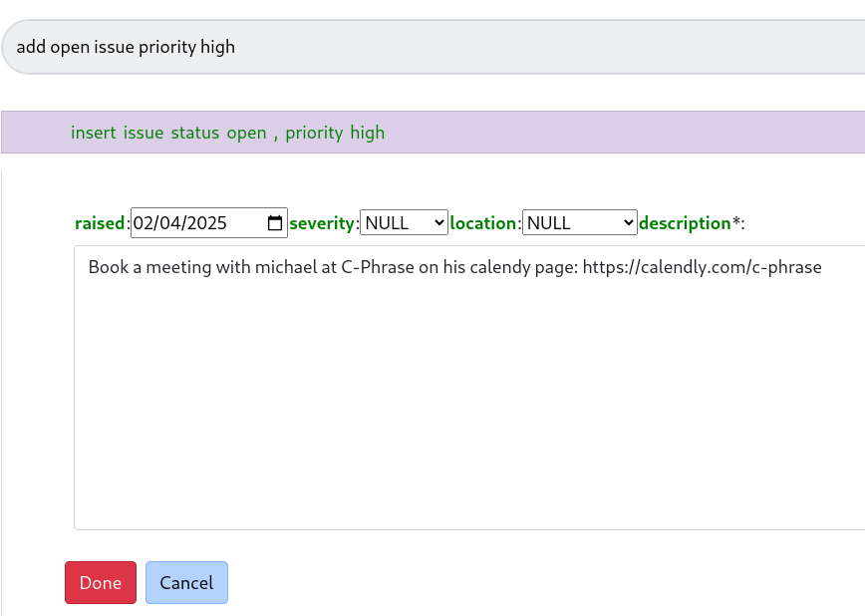Screen dimensions: 865x616
Task: Click the 'severity' field label
Action: 322,223
